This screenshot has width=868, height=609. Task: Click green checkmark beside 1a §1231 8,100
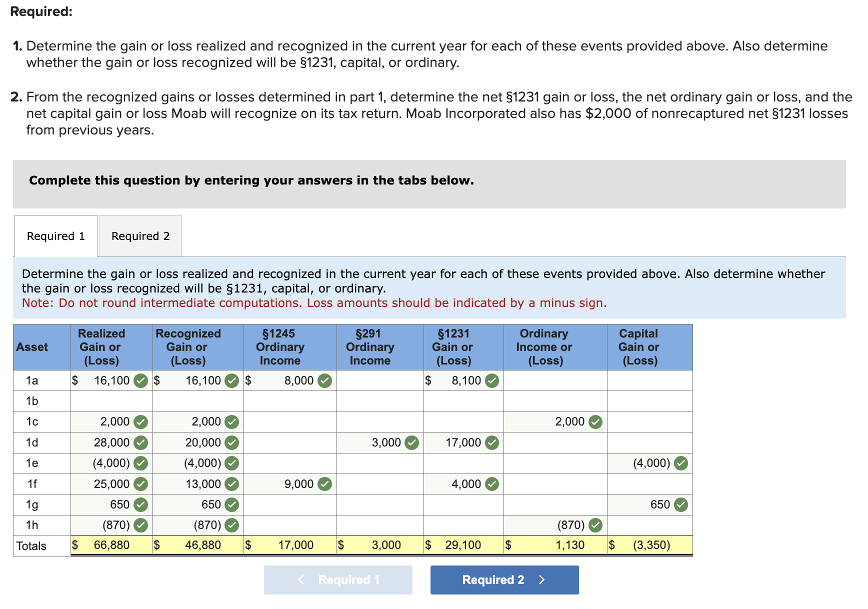point(492,381)
